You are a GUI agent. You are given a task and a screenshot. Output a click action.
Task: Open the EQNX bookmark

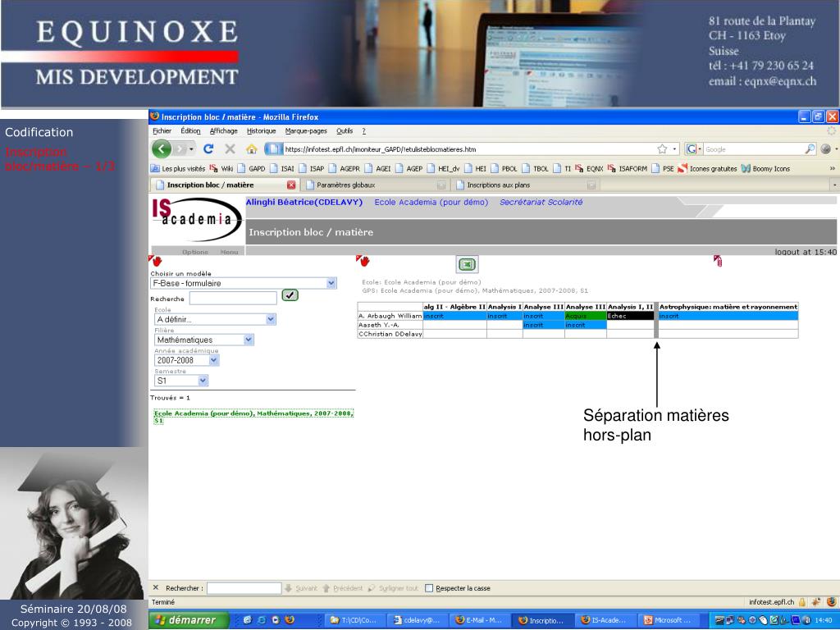click(x=589, y=168)
